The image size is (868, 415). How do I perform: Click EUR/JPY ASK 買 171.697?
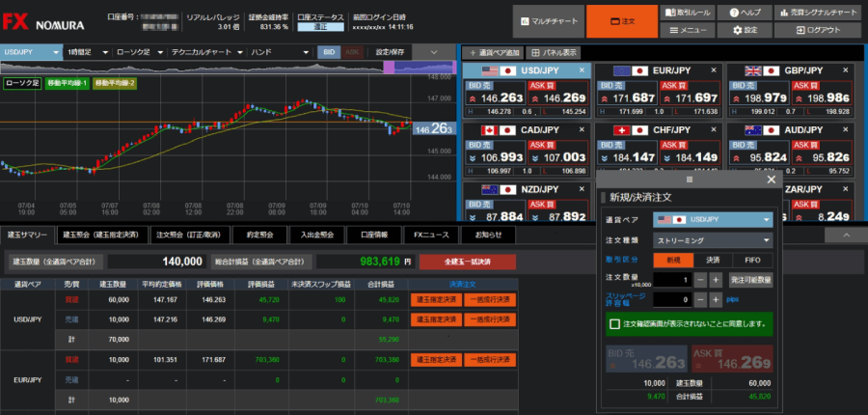(690, 93)
